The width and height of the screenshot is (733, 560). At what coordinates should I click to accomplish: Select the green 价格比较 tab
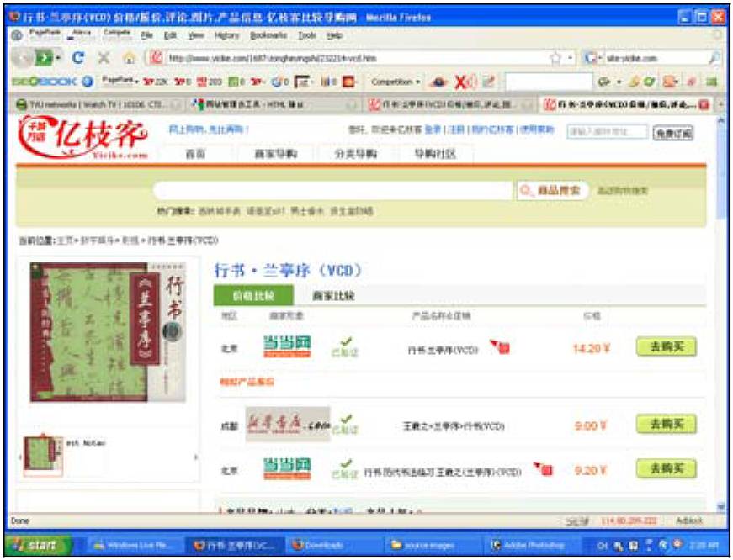pyautogui.click(x=253, y=295)
